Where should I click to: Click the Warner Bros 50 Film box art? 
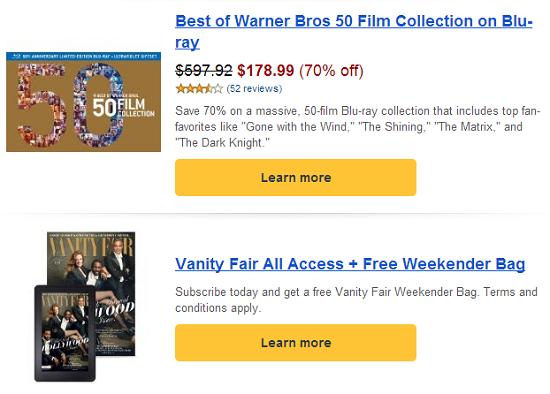point(83,102)
